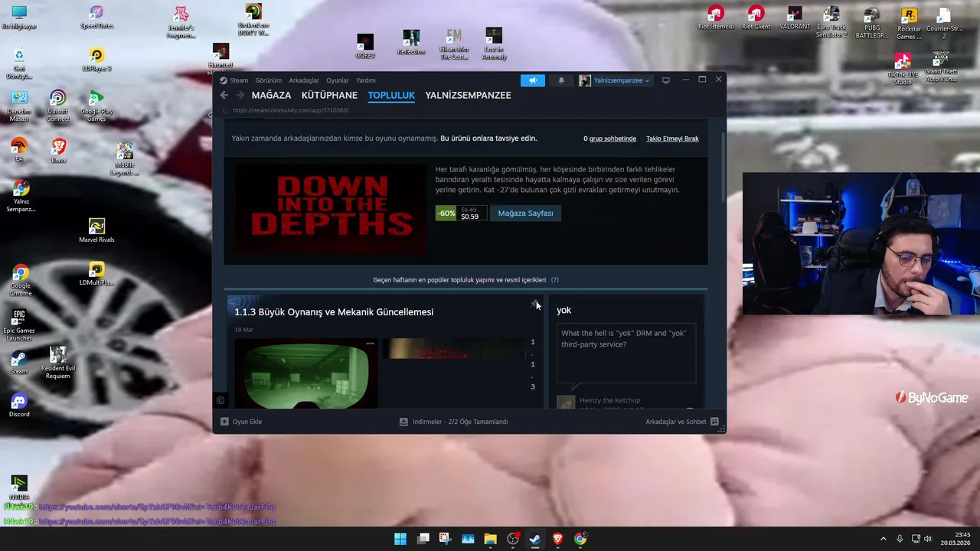Open Grand Theft Auto V shortcut
The height and width of the screenshot is (551, 980).
pos(941,67)
